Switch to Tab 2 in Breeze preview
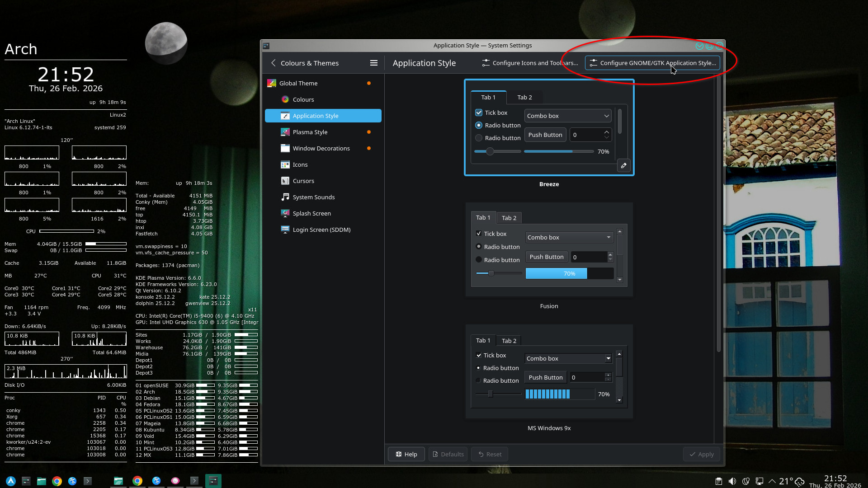This screenshot has width=868, height=488. pos(524,97)
